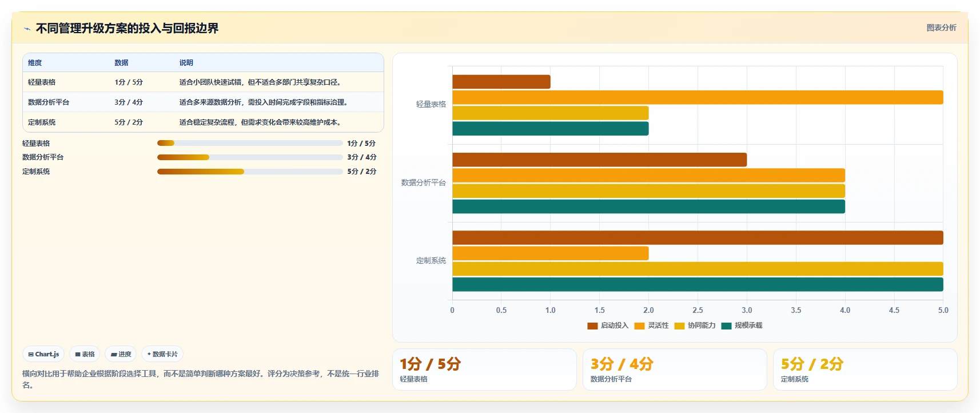The image size is (980, 413).
Task: Click the description 适合稳定复杂流程
Action: (260, 122)
